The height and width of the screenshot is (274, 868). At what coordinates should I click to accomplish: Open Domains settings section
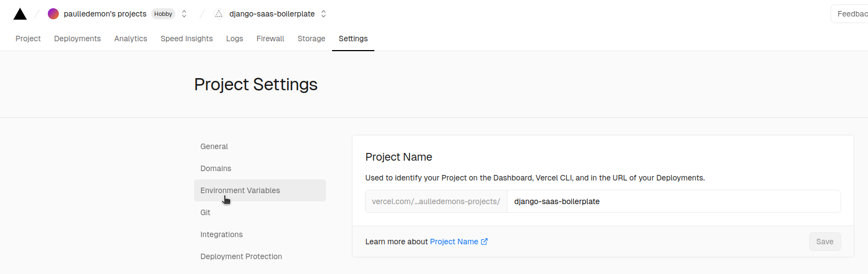(x=216, y=168)
